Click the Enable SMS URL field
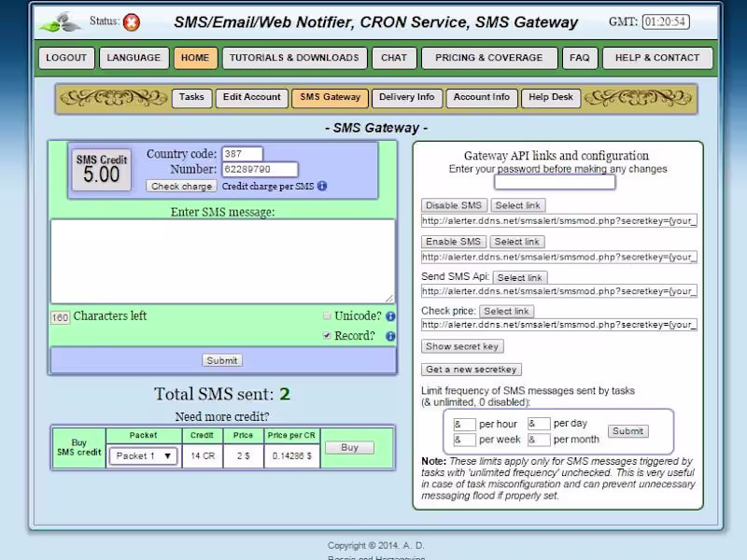Image resolution: width=747 pixels, height=560 pixels. pyautogui.click(x=559, y=258)
